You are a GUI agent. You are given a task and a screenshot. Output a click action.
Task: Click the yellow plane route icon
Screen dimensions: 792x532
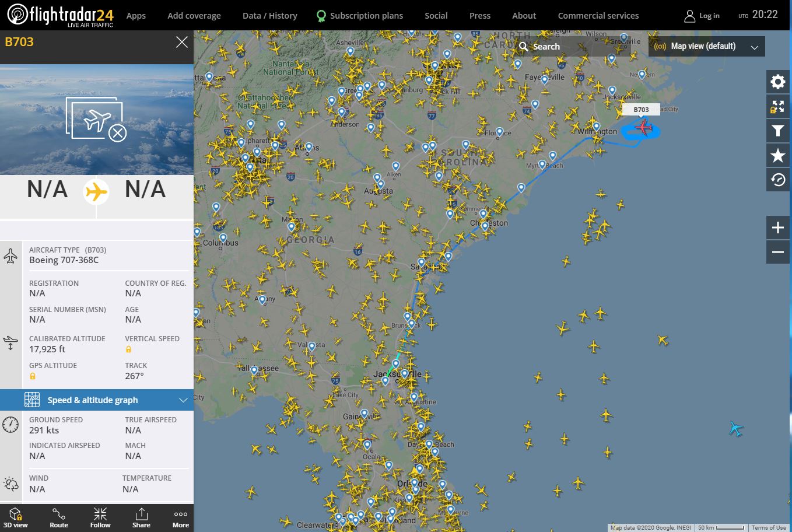96,191
